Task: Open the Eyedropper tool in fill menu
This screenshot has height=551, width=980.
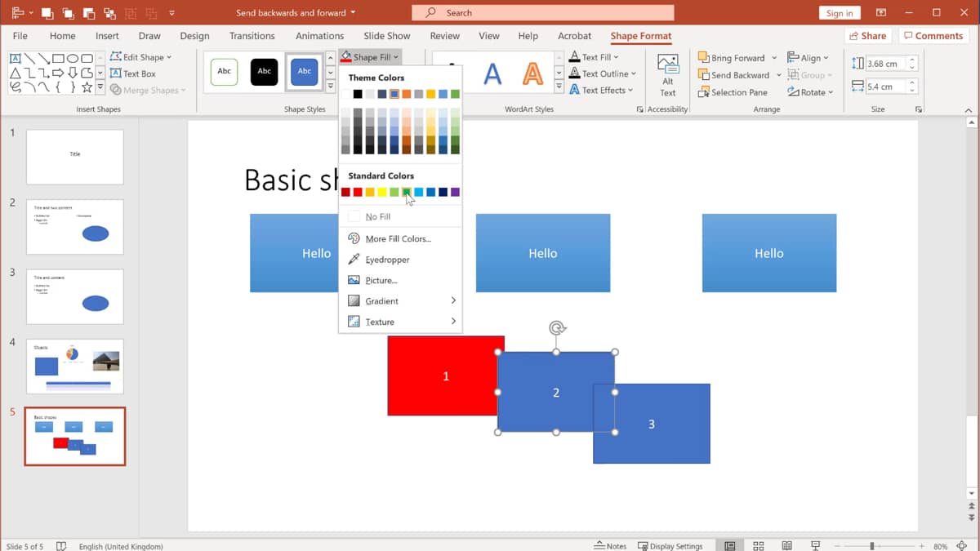Action: pyautogui.click(x=387, y=260)
